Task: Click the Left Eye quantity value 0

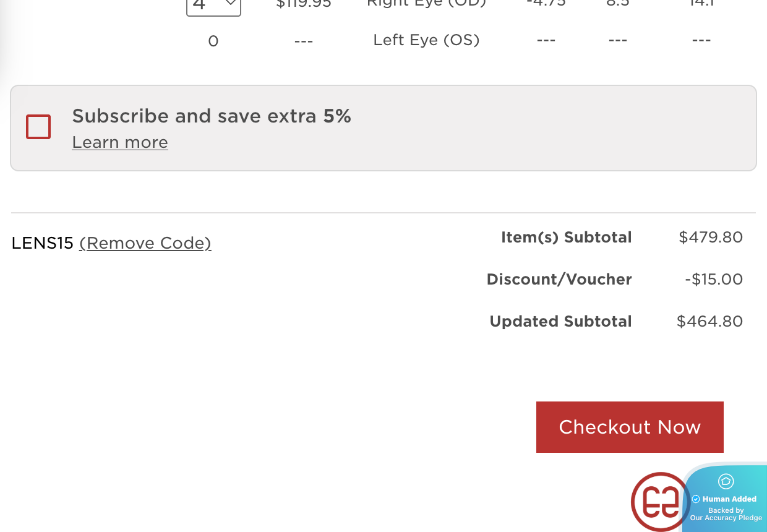Action: click(213, 41)
